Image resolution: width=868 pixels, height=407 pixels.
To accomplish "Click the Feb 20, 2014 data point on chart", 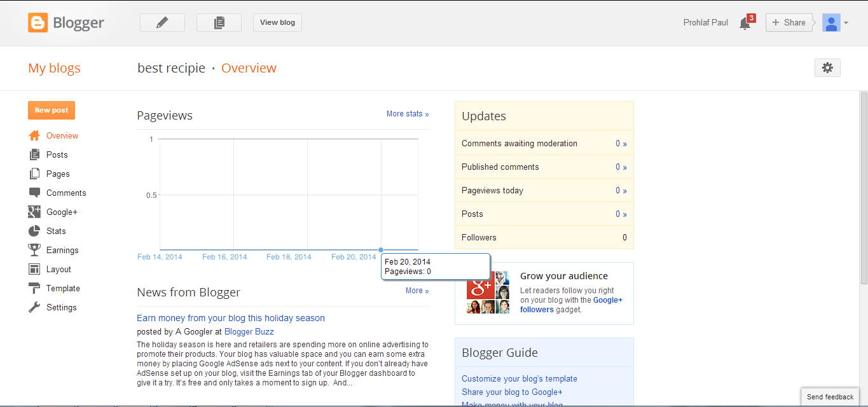I will pos(381,250).
